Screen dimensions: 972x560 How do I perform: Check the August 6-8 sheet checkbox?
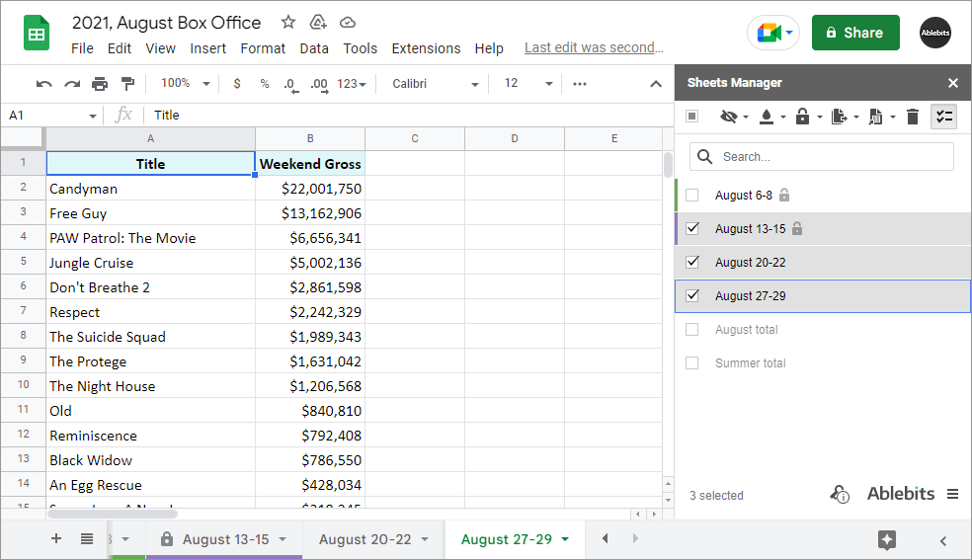click(x=692, y=196)
